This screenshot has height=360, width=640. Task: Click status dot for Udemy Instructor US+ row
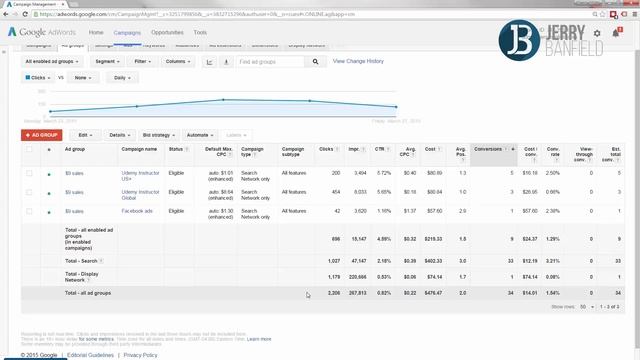coord(49,174)
